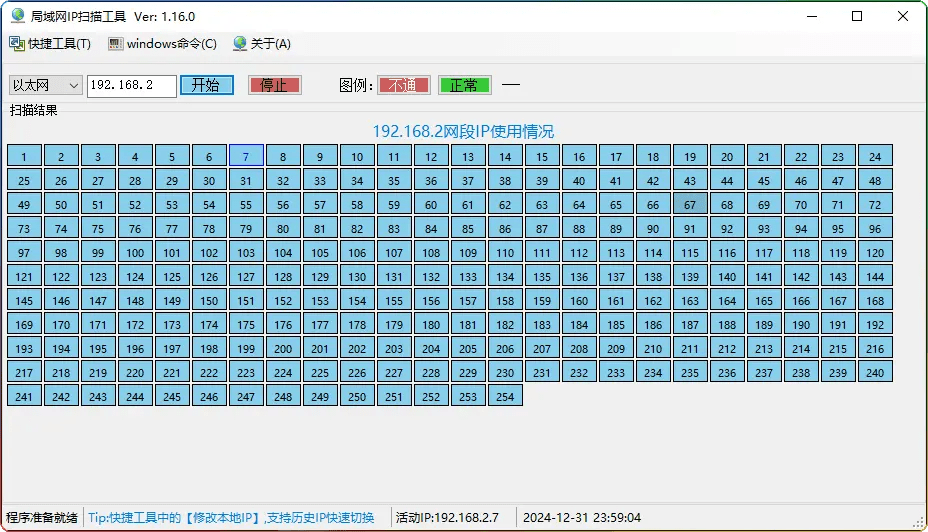Screen dimensions: 928x532
Task: Click the windows命令 menu icon
Action: click(116, 44)
